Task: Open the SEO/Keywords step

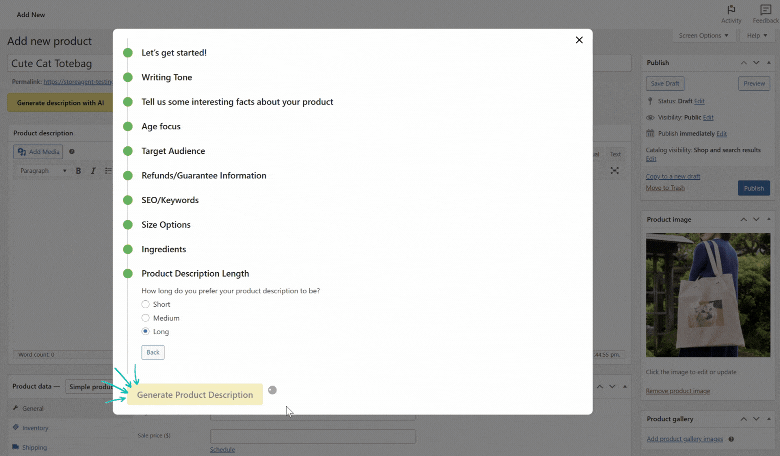Action: pyautogui.click(x=170, y=200)
